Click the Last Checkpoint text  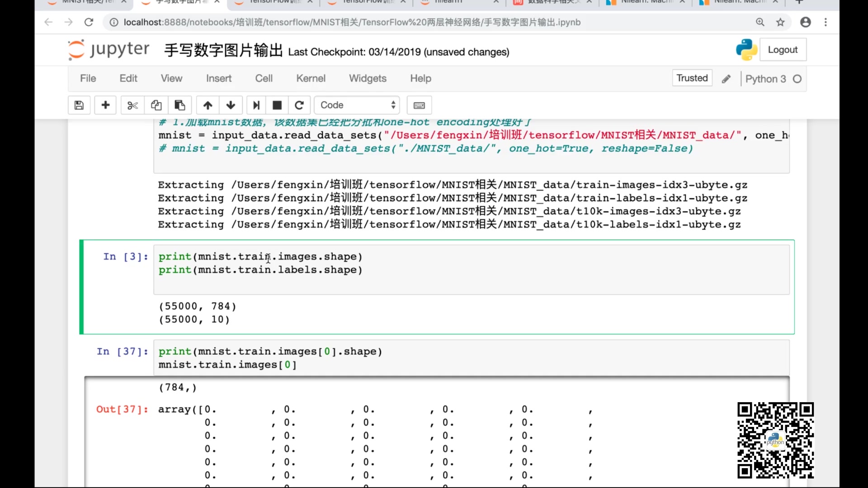click(398, 52)
